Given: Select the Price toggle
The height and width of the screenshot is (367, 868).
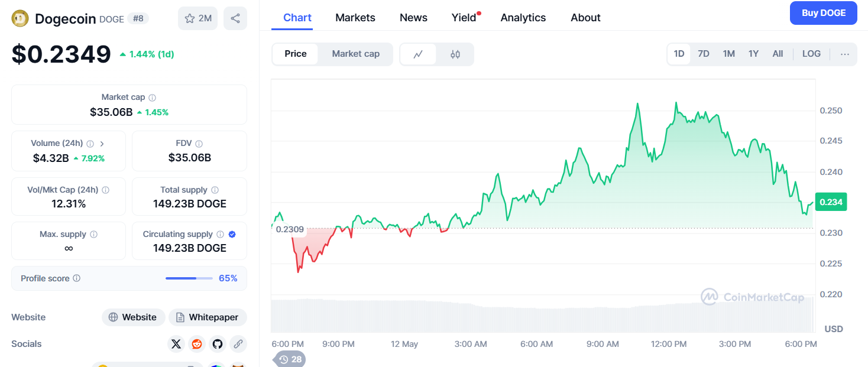Looking at the screenshot, I should [296, 54].
